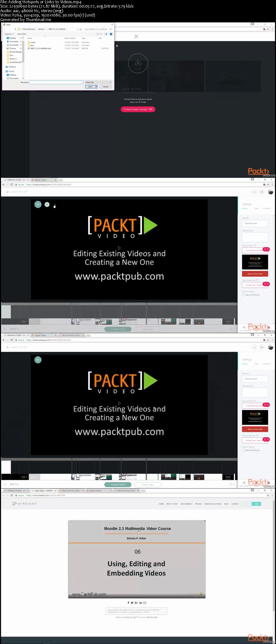
Task: Open the profile avatar in the 00:02:07 editor header
Action: [271, 192]
